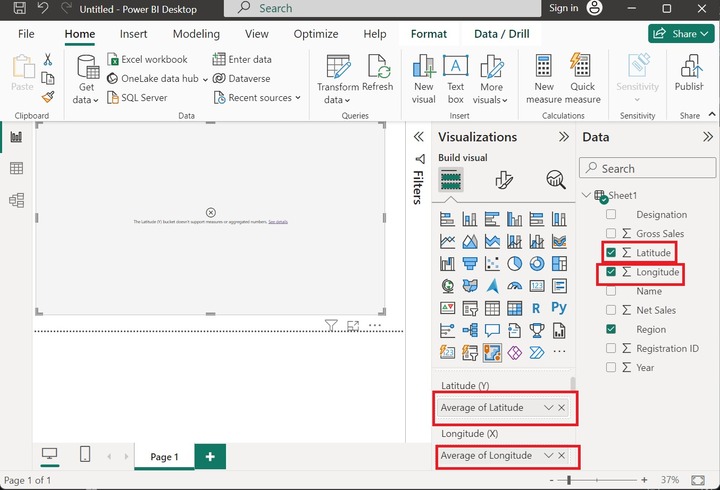Switch to mobile layout icon
The width and height of the screenshot is (720, 490).
click(85, 454)
